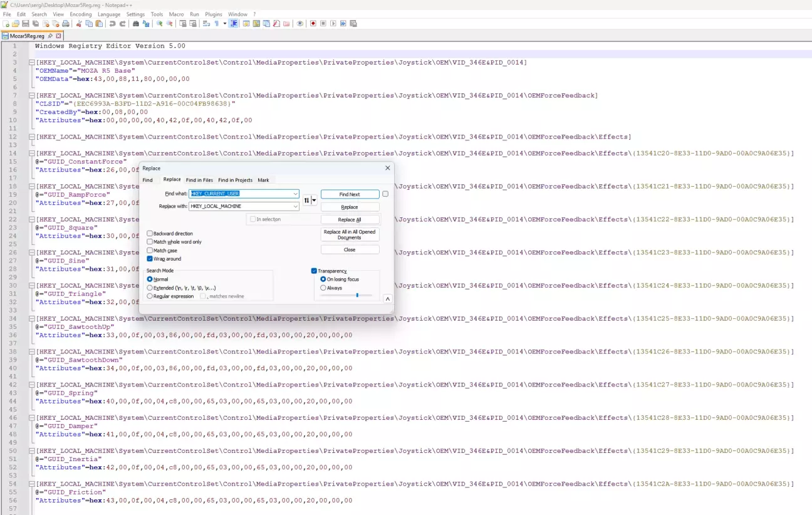Choose On losing focus transparency option
Viewport: 812px width, 515px height.
coord(323,279)
